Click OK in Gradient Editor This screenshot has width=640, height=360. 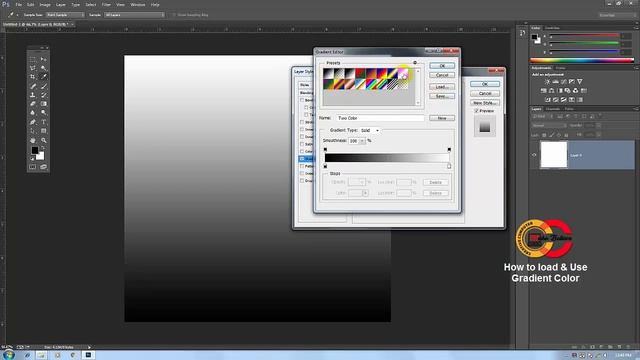pos(442,66)
